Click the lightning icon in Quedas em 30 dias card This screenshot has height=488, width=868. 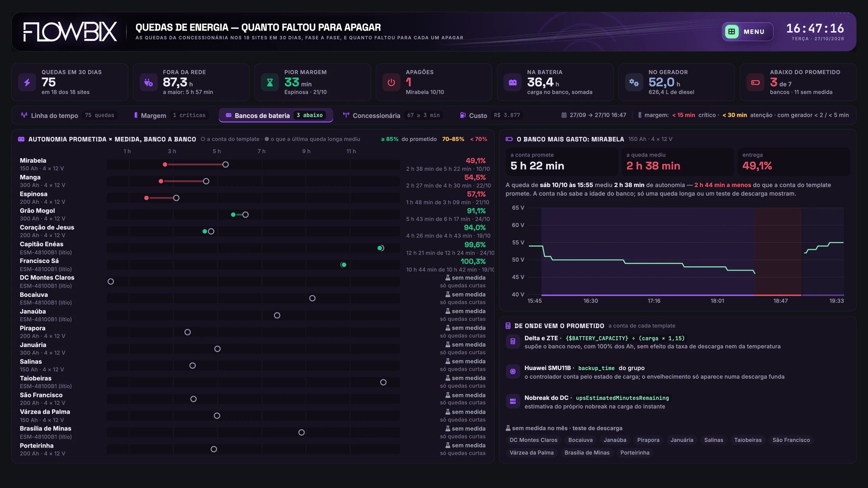pos(27,82)
